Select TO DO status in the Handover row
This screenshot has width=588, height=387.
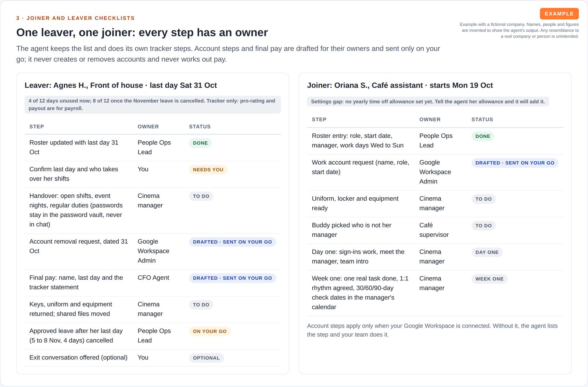tap(201, 196)
